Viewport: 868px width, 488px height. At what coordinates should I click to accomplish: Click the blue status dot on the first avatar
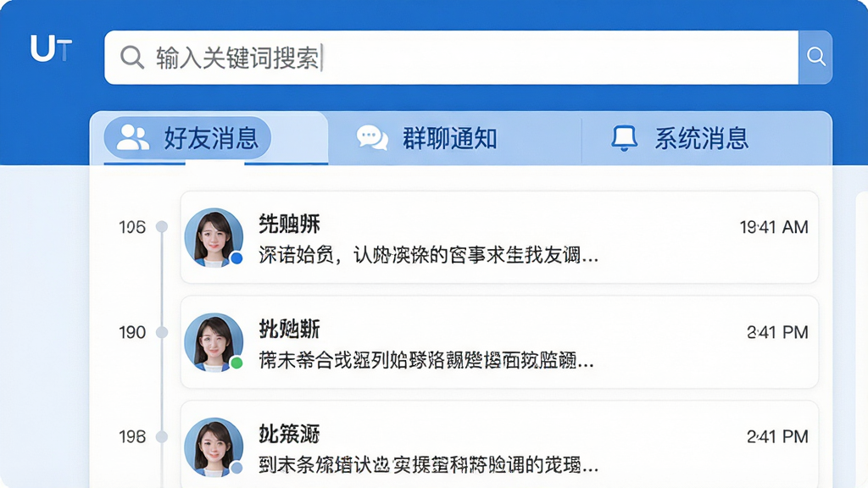[x=236, y=258]
